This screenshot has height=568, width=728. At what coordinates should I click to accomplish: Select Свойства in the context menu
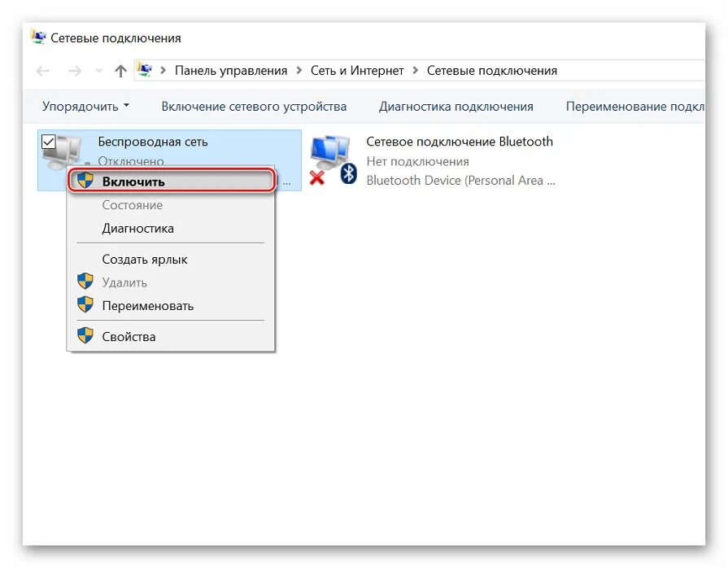(x=129, y=335)
